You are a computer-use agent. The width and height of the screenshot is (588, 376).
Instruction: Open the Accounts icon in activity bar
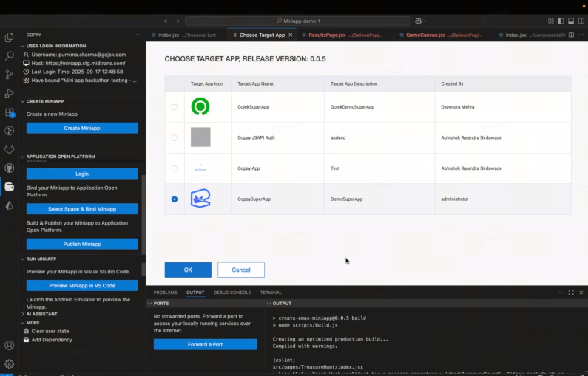pyautogui.click(x=10, y=345)
